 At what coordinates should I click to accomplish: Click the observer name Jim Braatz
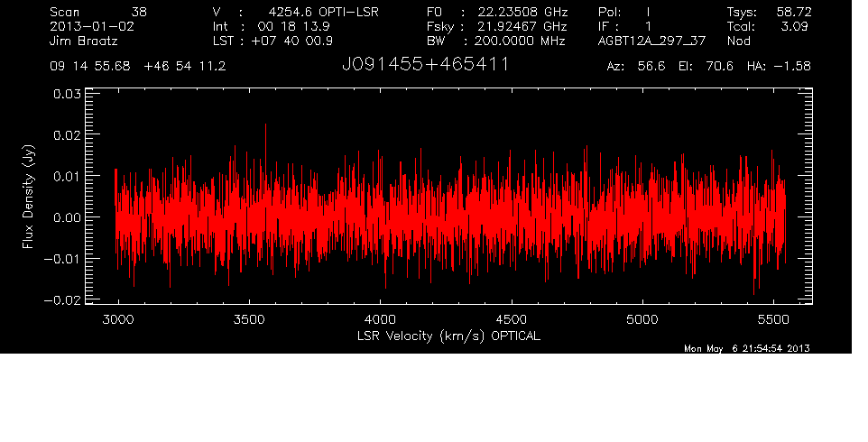(84, 41)
